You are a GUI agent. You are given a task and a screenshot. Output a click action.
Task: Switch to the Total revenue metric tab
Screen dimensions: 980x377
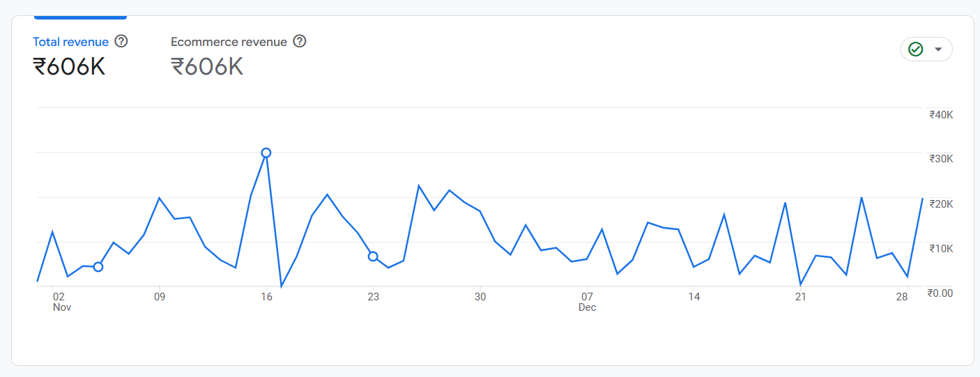70,42
